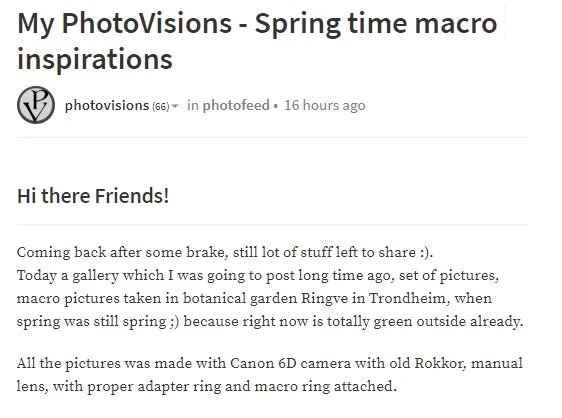
Task: Click the word 'inspirations' in the title
Action: [95, 59]
